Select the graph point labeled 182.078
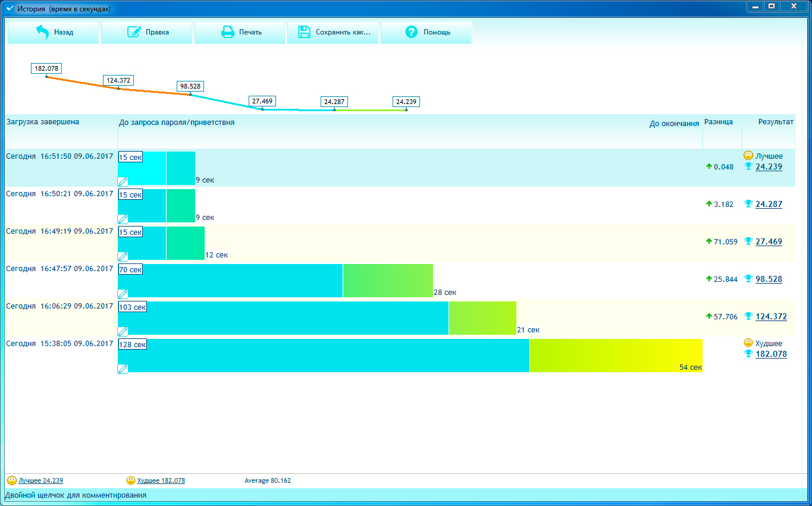The width and height of the screenshot is (812, 506). (x=46, y=77)
